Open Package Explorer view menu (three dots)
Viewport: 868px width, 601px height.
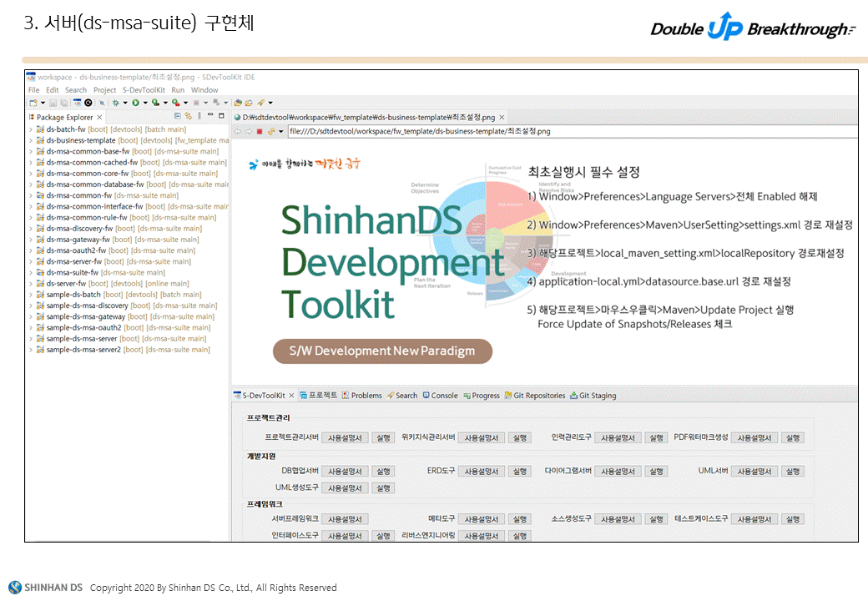tap(199, 116)
